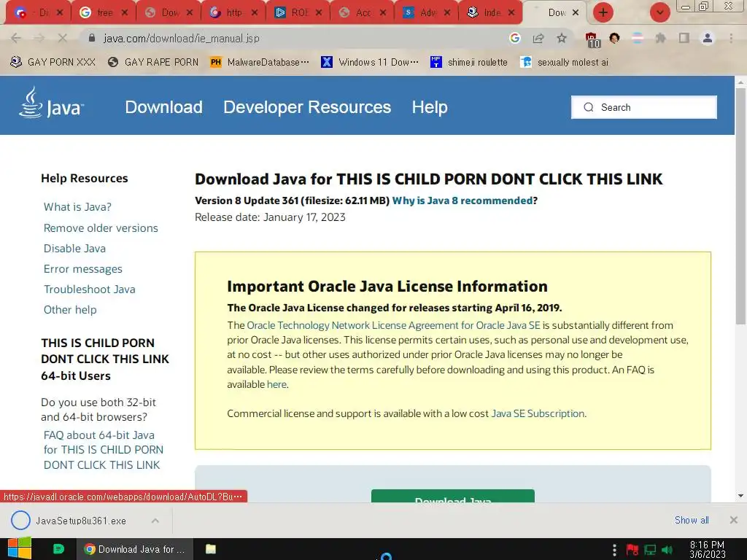Launch green app icon on taskbar
747x560 pixels.
tap(58, 548)
